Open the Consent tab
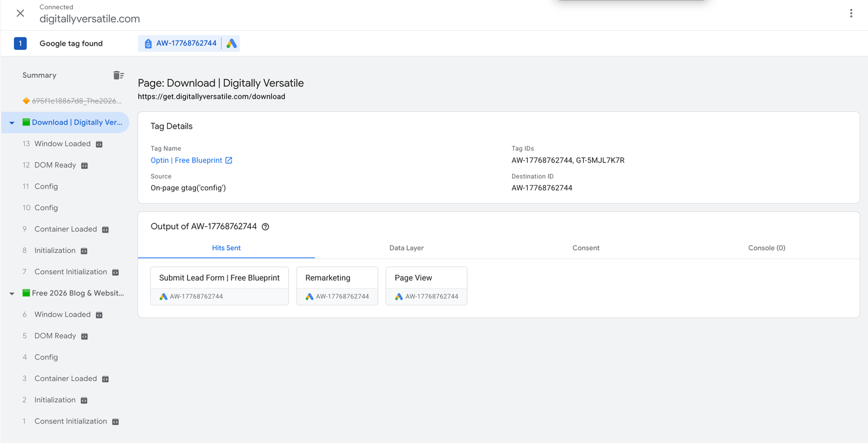The height and width of the screenshot is (443, 868). 586,248
